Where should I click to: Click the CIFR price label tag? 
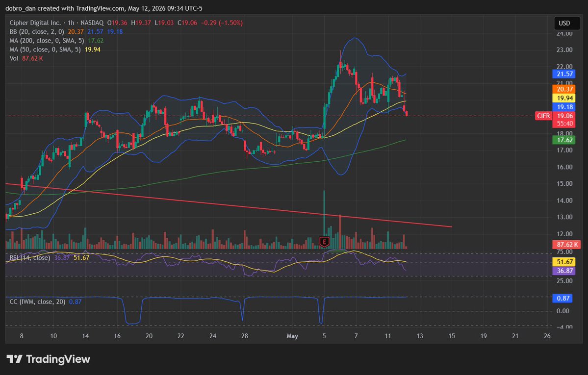point(543,116)
